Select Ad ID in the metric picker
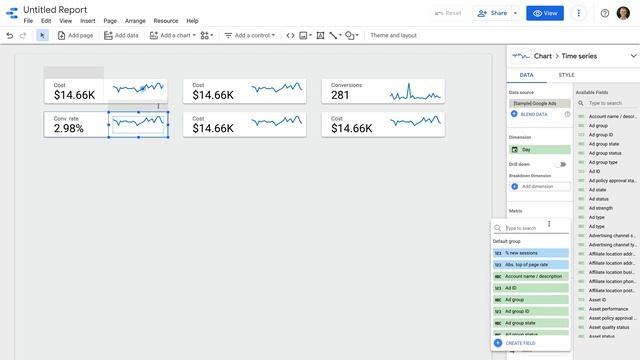Screen dimensions: 640x360 (x=531, y=288)
